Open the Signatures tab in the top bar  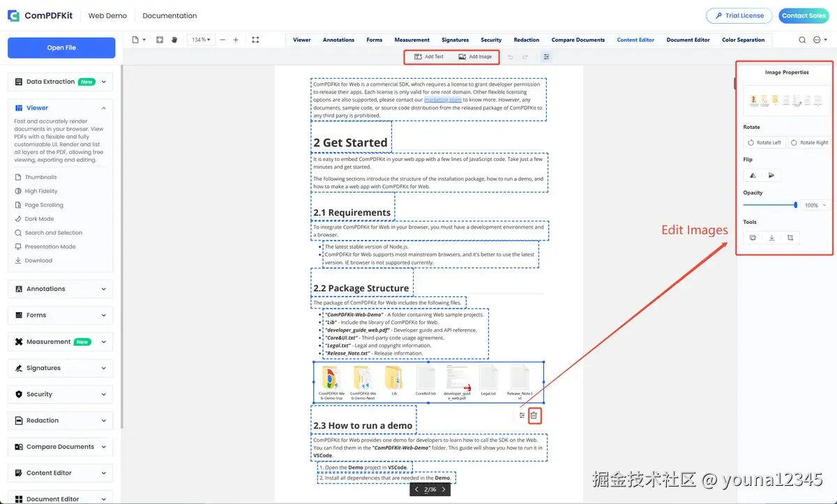pyautogui.click(x=455, y=40)
